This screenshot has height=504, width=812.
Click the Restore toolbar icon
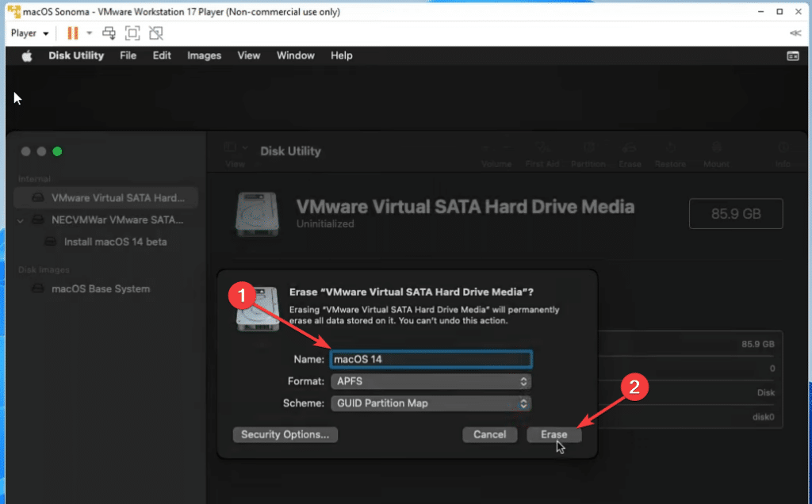click(670, 148)
